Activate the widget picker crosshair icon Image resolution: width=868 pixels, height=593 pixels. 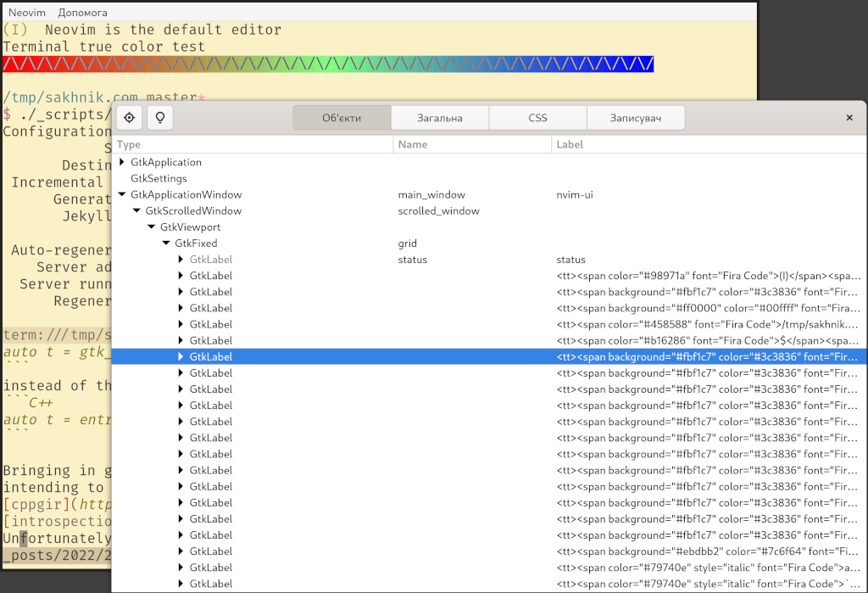129,117
